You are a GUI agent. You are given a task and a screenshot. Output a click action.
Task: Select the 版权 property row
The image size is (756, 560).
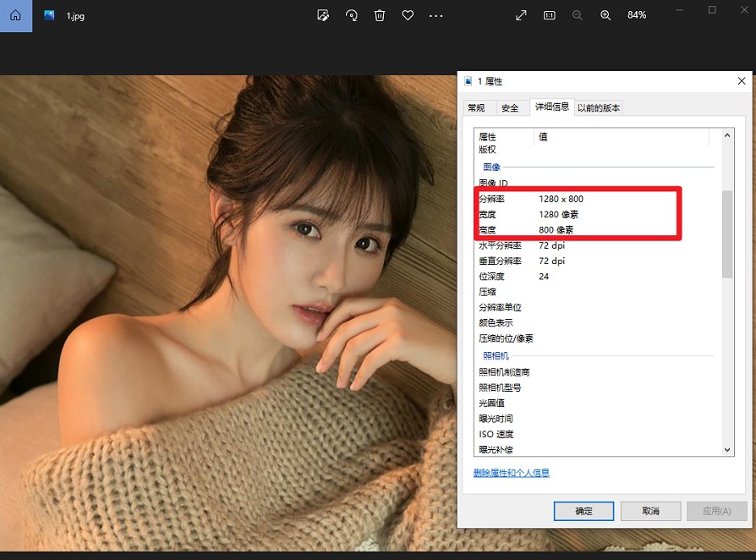pyautogui.click(x=596, y=150)
